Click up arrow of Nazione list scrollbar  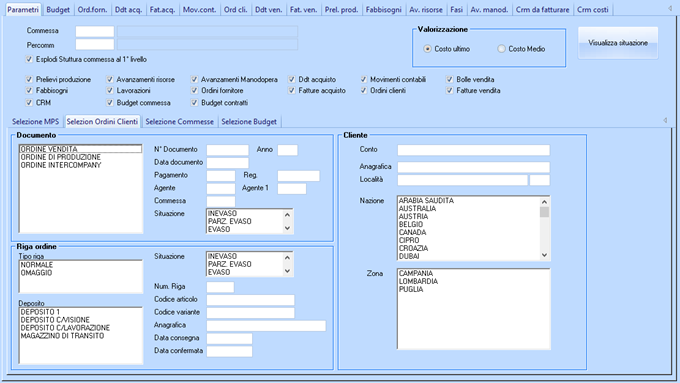click(x=545, y=202)
